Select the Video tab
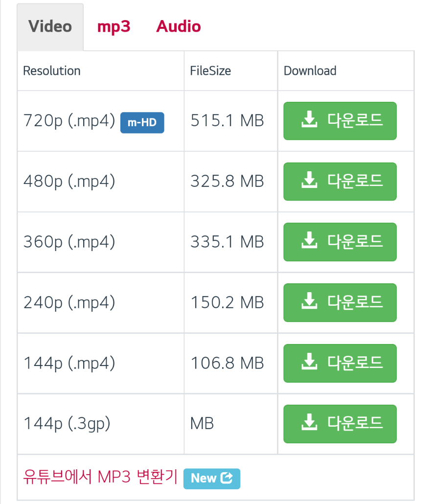This screenshot has width=431, height=504. click(49, 26)
